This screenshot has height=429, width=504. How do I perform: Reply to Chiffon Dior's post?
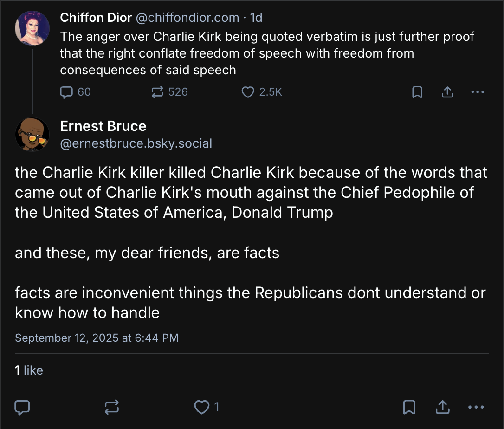pos(68,92)
